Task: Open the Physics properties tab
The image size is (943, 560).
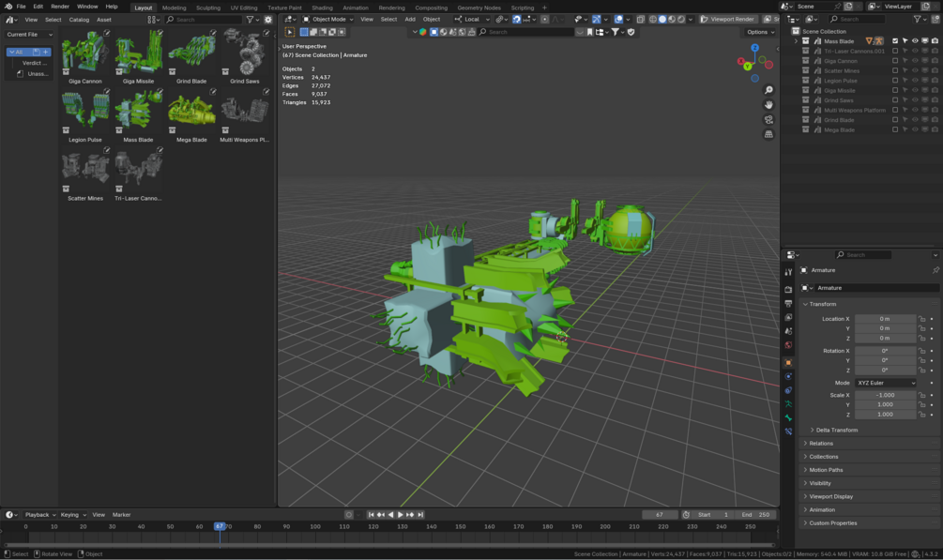Action: [788, 376]
